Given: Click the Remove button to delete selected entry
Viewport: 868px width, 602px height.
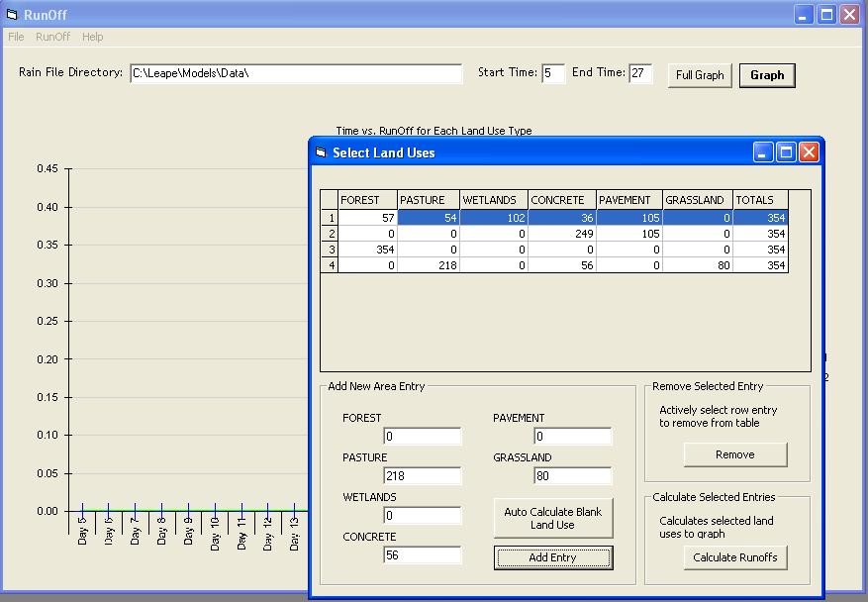Looking at the screenshot, I should pyautogui.click(x=734, y=454).
